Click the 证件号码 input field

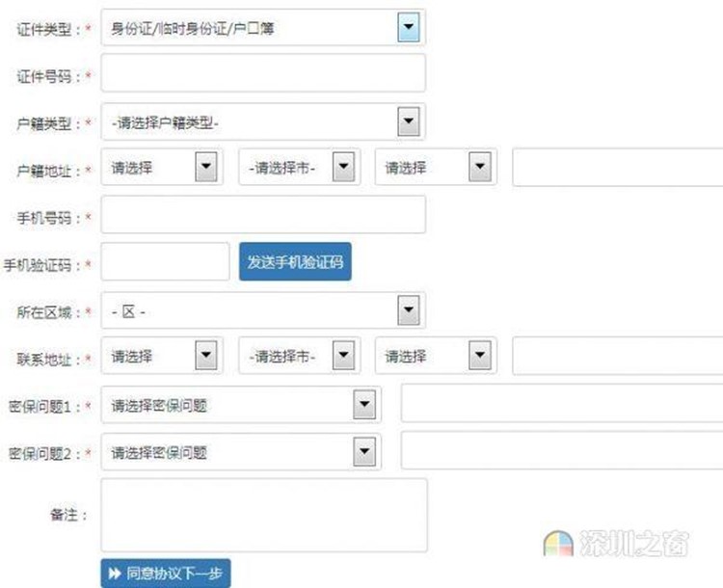pos(262,73)
